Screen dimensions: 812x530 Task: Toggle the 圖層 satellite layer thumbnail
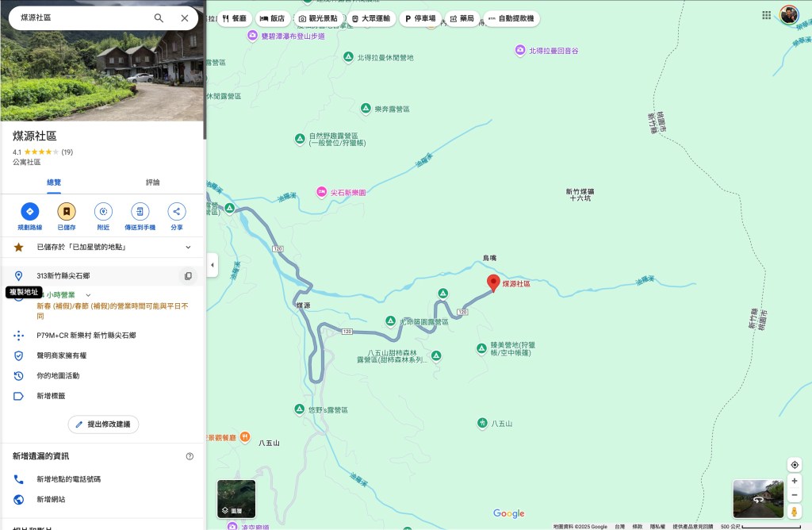(236, 499)
